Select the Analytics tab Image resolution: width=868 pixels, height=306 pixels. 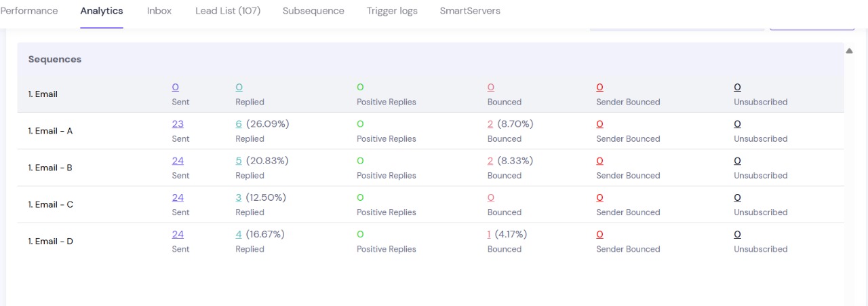[102, 11]
